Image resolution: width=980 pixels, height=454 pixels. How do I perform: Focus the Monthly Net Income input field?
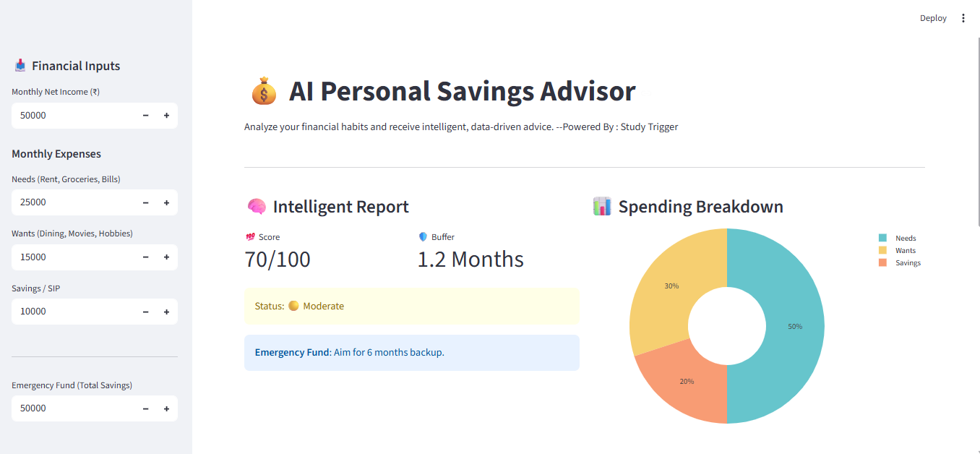[x=72, y=116]
